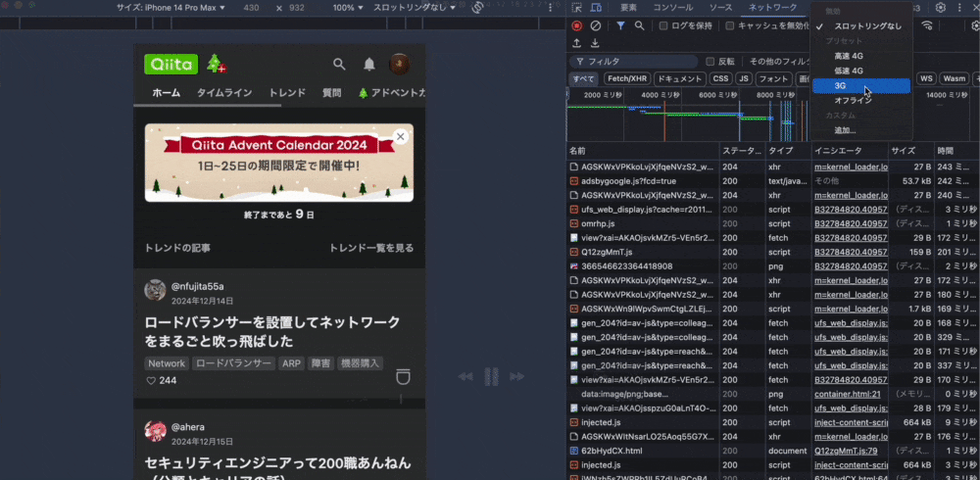Viewport: 980px width, 480px height.
Task: Click the red record network log button
Action: point(577,25)
